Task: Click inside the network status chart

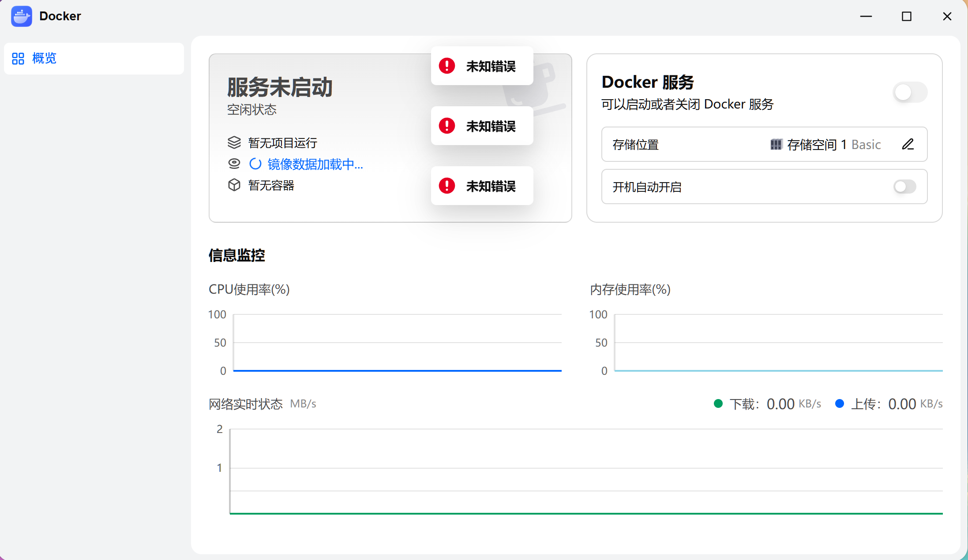Action: pos(586,471)
